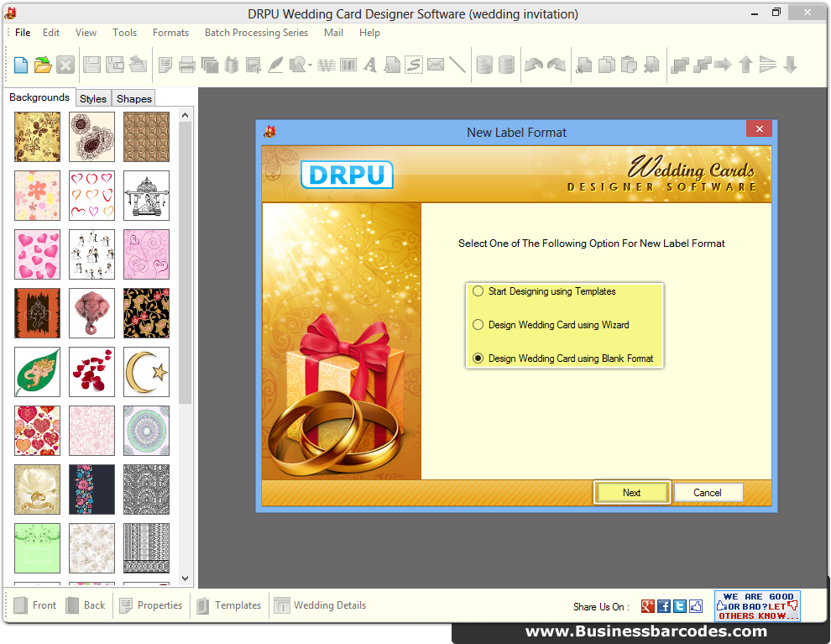The height and width of the screenshot is (644, 831).
Task: Open the shapes tool dropdown arrow
Action: coord(310,65)
